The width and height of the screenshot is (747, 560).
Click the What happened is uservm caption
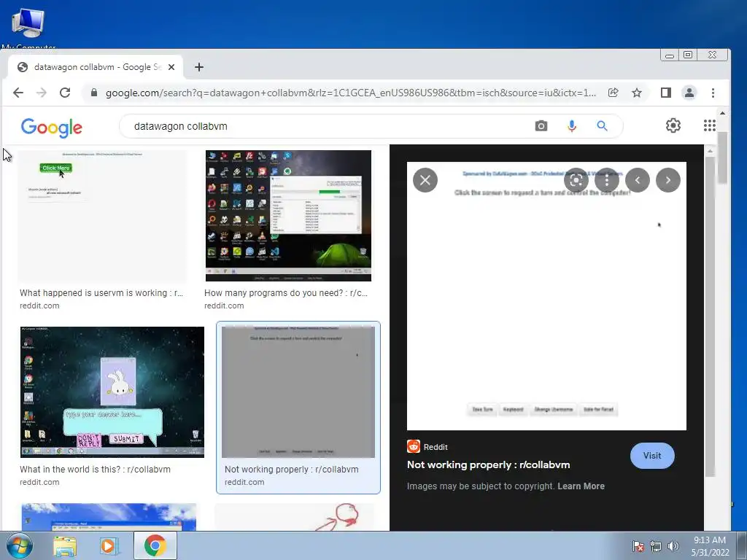(x=101, y=293)
